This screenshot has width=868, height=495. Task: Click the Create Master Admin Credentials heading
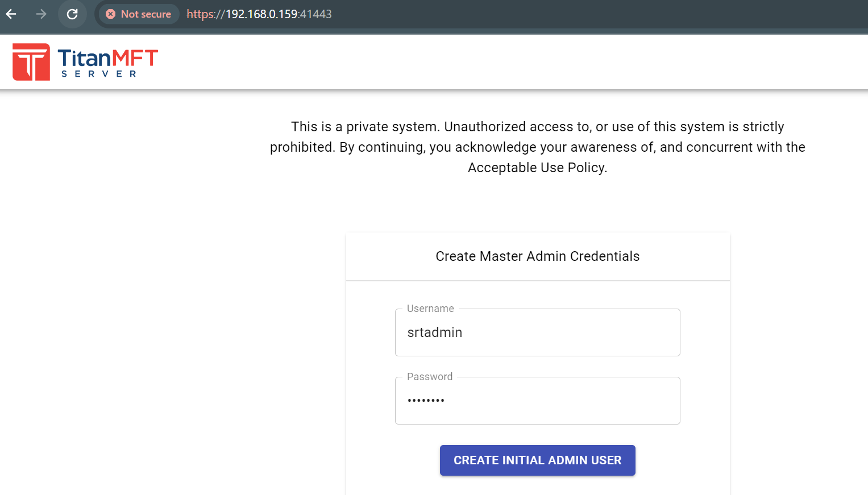pyautogui.click(x=537, y=256)
